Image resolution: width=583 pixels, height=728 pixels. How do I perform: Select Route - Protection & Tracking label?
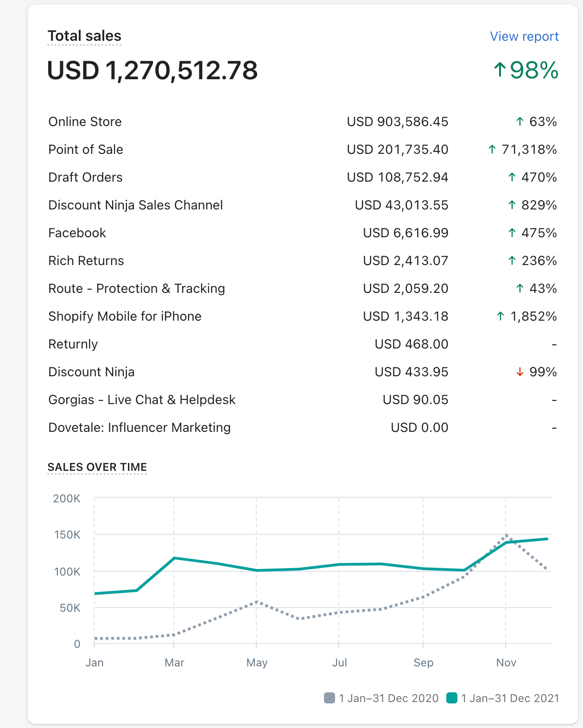pos(137,289)
